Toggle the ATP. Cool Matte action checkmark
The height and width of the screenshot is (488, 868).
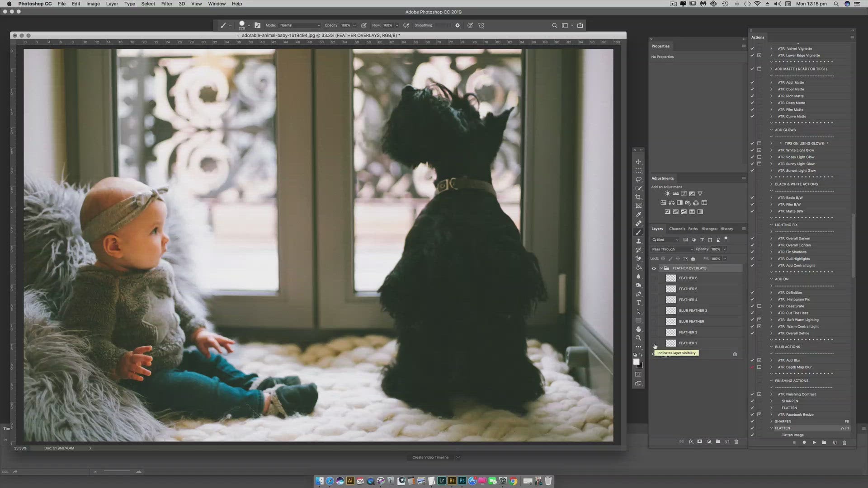(x=752, y=89)
